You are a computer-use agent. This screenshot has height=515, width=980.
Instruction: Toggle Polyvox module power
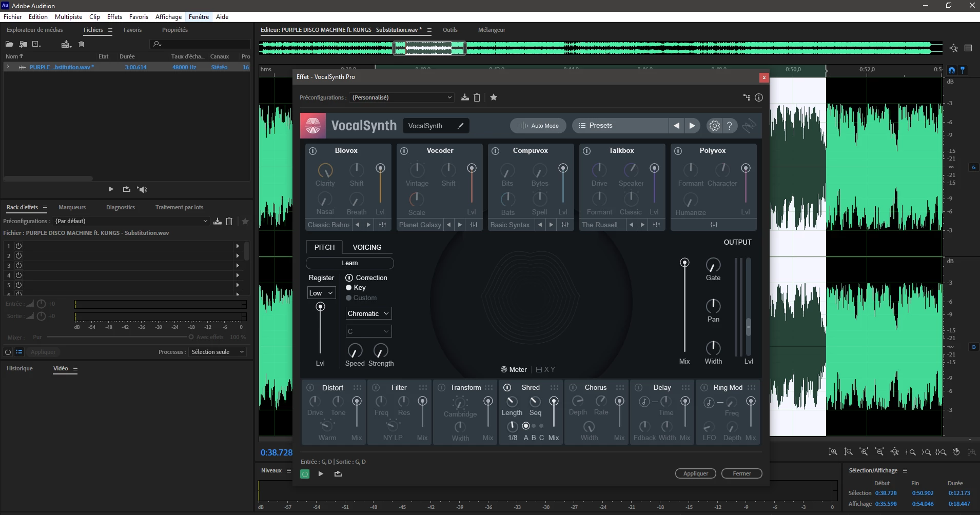(x=678, y=151)
